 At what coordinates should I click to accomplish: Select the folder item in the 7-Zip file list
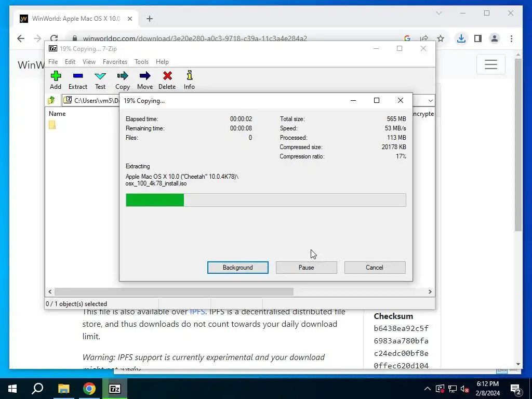click(x=52, y=125)
